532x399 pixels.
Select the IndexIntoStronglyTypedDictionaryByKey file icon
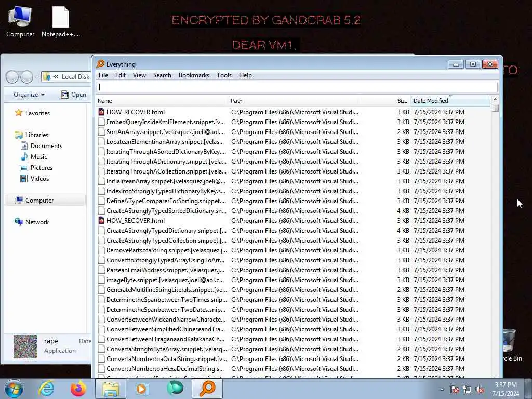101,191
